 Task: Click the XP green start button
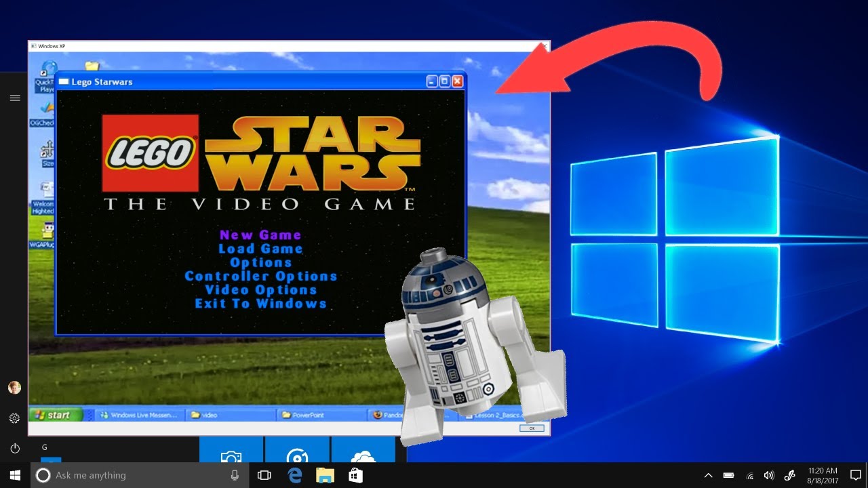tap(54, 415)
